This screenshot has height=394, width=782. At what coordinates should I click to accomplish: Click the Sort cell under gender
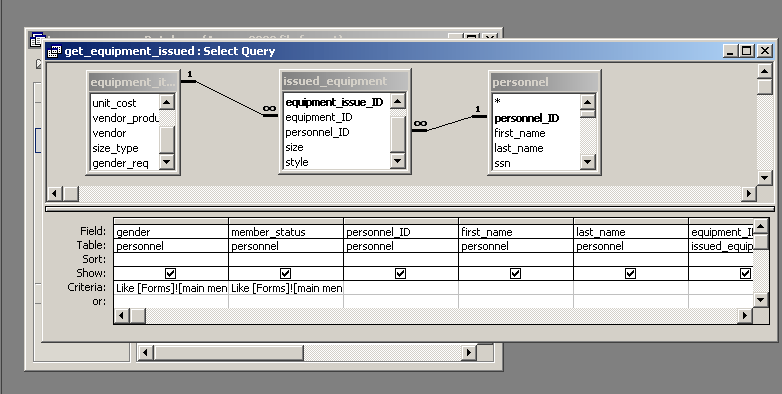[171, 259]
